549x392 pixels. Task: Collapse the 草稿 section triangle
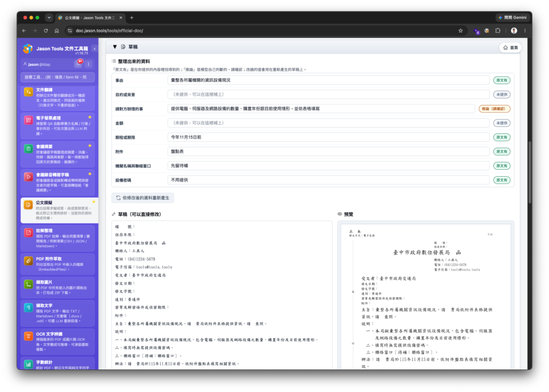(x=115, y=47)
